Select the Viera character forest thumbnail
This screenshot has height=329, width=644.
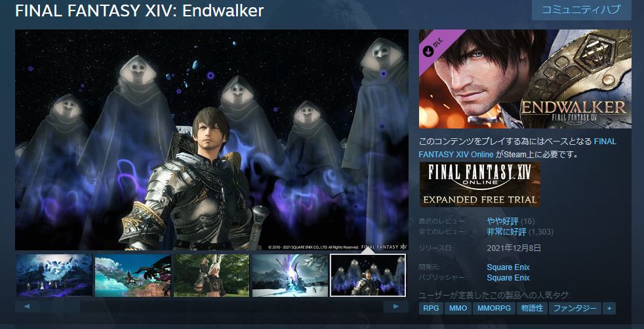click(212, 275)
